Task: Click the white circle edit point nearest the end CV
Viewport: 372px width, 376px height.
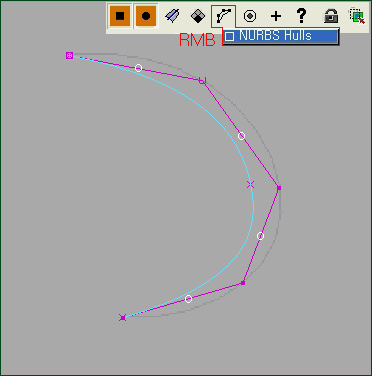Action: pos(188,299)
